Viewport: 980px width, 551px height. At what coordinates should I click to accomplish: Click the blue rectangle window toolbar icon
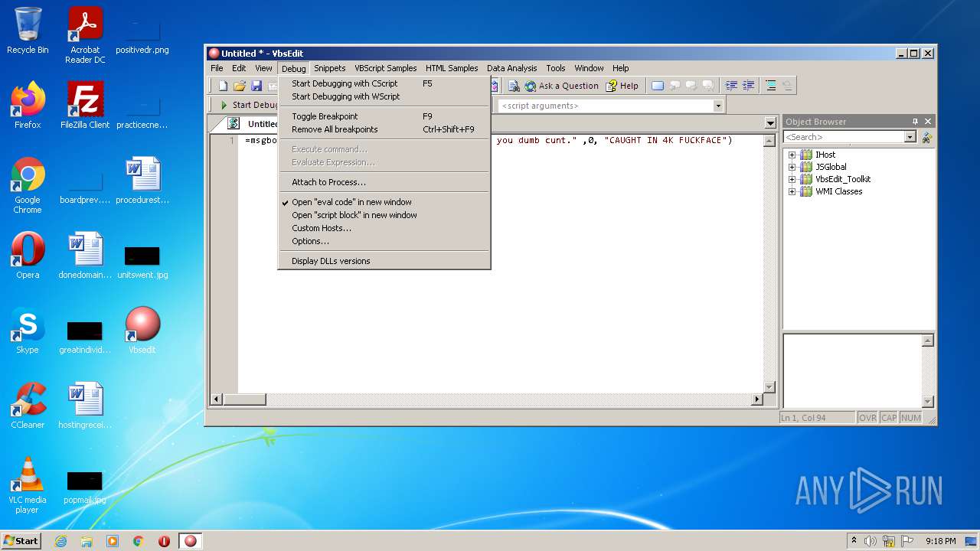tap(658, 86)
